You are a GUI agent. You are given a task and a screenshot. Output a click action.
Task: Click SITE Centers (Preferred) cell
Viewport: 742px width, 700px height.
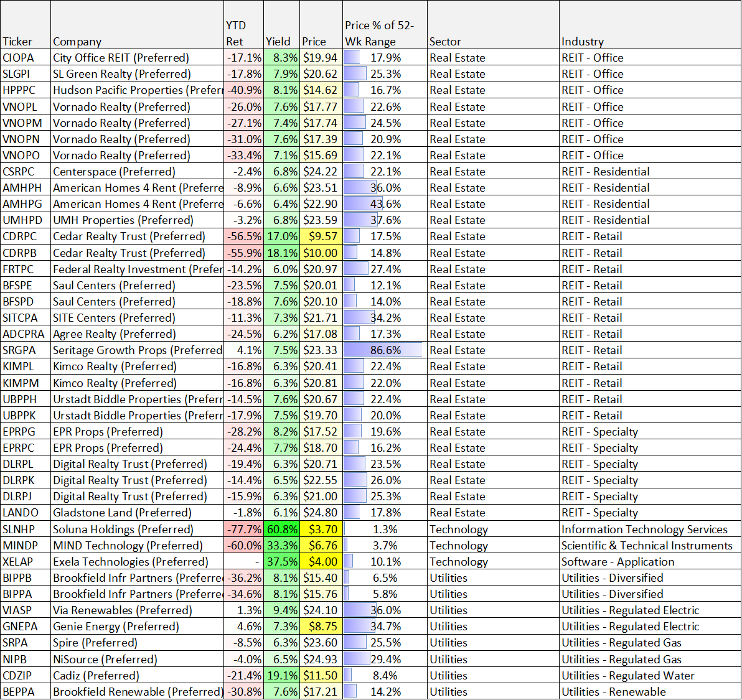[x=137, y=317]
